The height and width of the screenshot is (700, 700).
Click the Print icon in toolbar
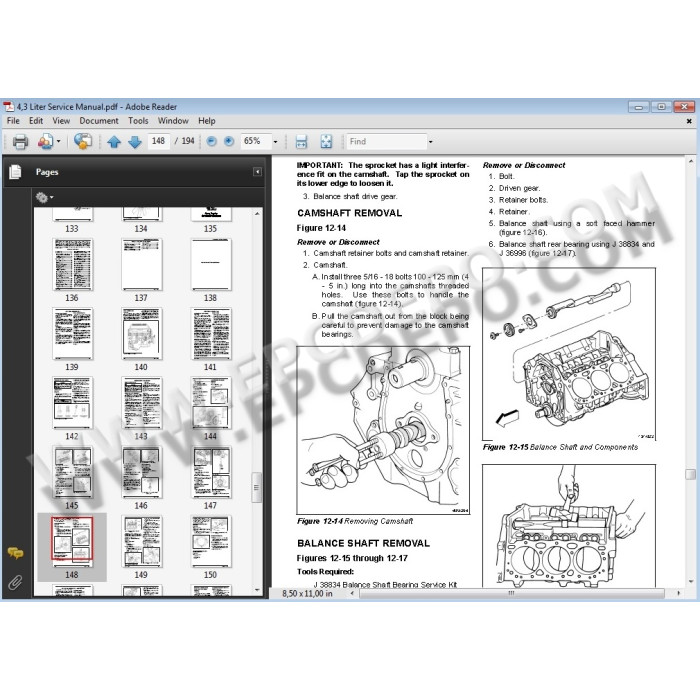click(x=20, y=142)
